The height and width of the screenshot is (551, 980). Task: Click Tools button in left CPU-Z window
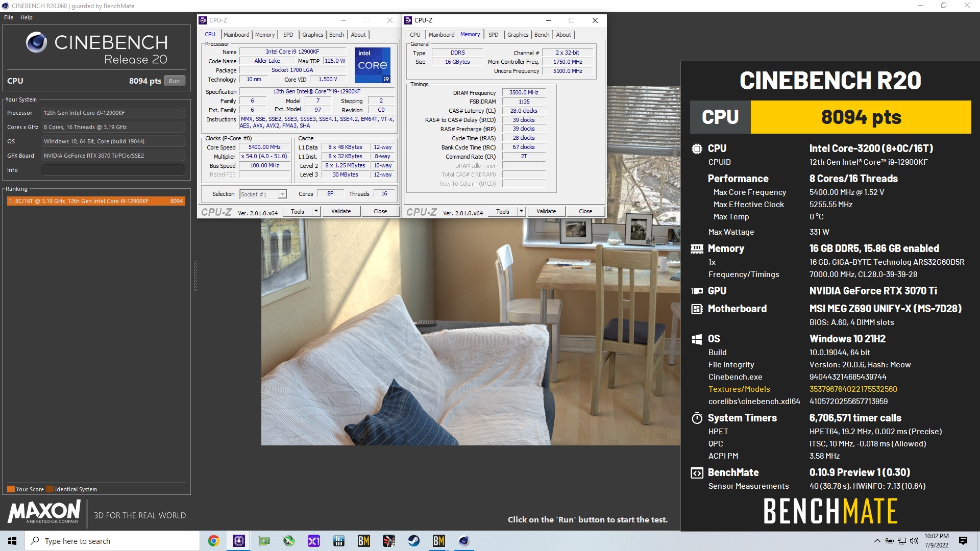(x=298, y=211)
